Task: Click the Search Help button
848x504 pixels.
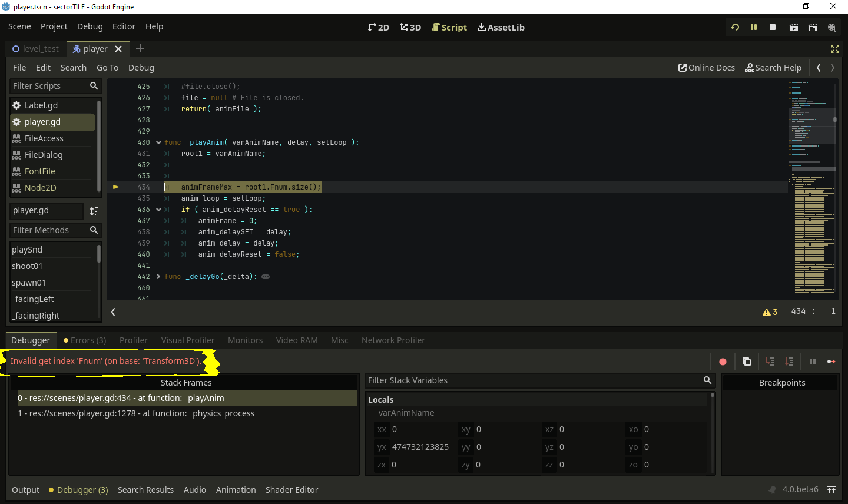Action: pyautogui.click(x=773, y=68)
